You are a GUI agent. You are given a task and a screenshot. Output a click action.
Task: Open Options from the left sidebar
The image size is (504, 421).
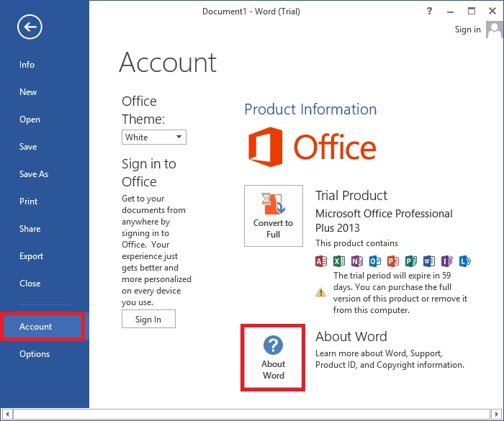(35, 354)
